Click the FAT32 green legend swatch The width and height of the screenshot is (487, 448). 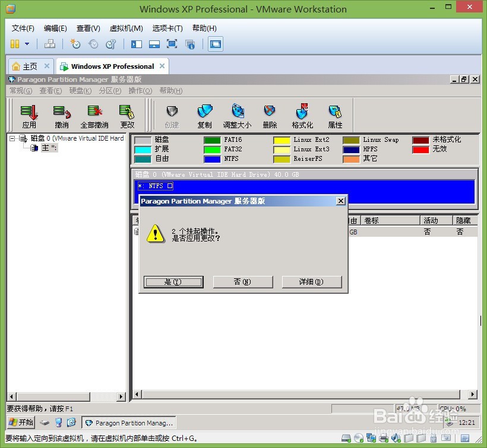(x=212, y=150)
